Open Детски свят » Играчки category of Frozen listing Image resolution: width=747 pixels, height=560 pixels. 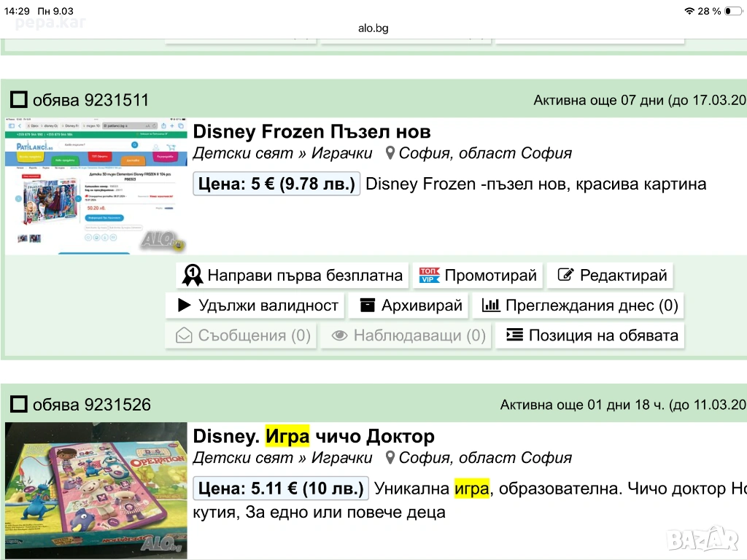coord(282,153)
